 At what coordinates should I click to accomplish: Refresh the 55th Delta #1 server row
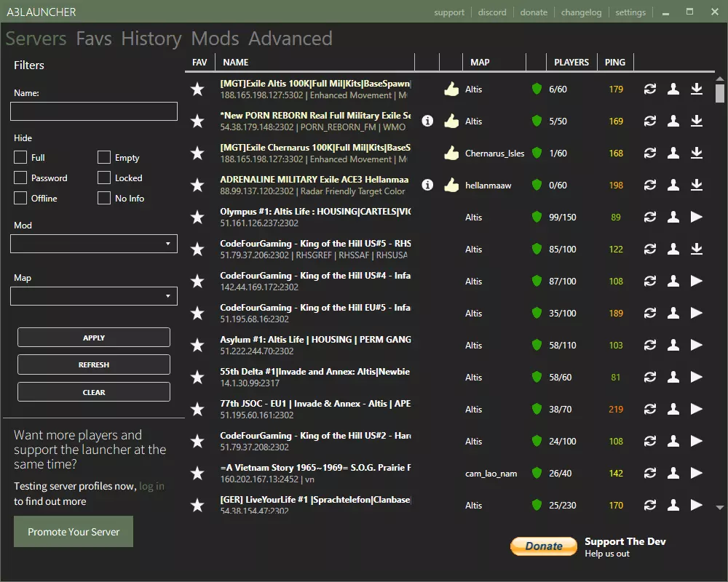point(650,377)
